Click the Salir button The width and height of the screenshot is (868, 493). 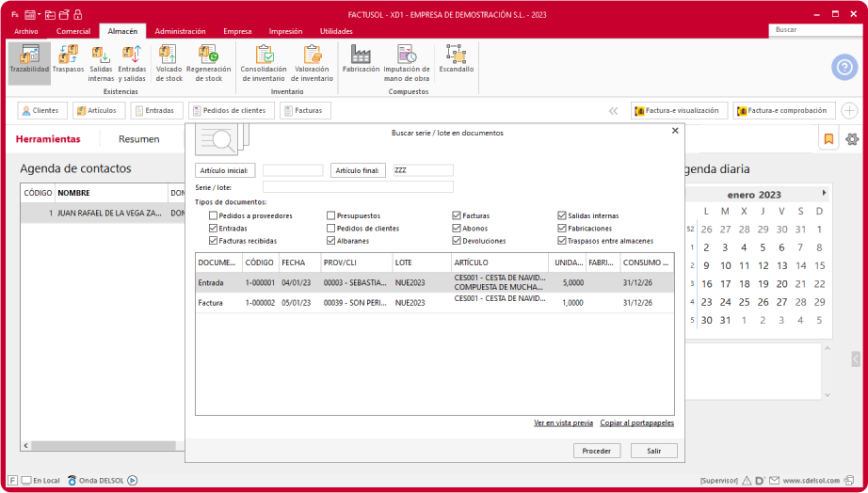(653, 451)
